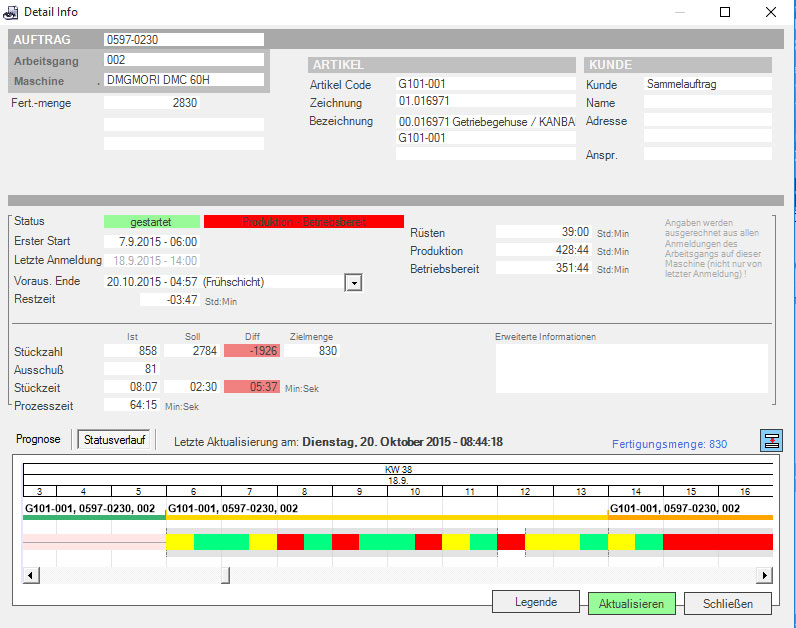The image size is (796, 628).
Task: Click the Ausschuß value 81
Action: click(x=131, y=369)
